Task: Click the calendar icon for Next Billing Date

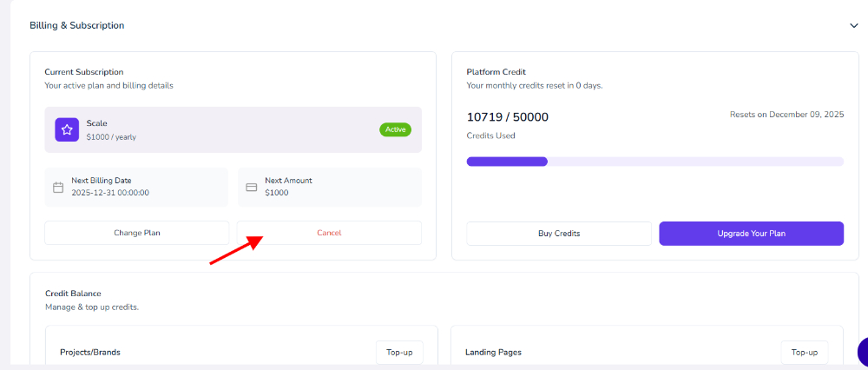Action: pyautogui.click(x=58, y=187)
